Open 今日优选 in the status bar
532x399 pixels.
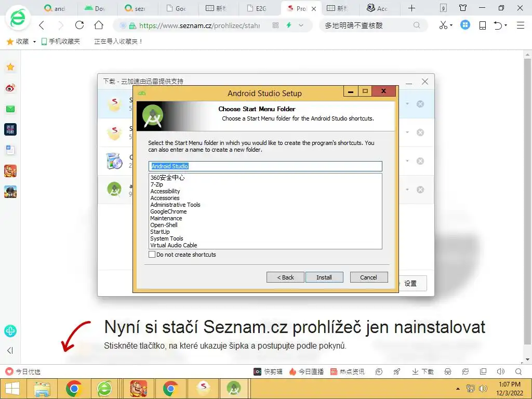click(23, 371)
